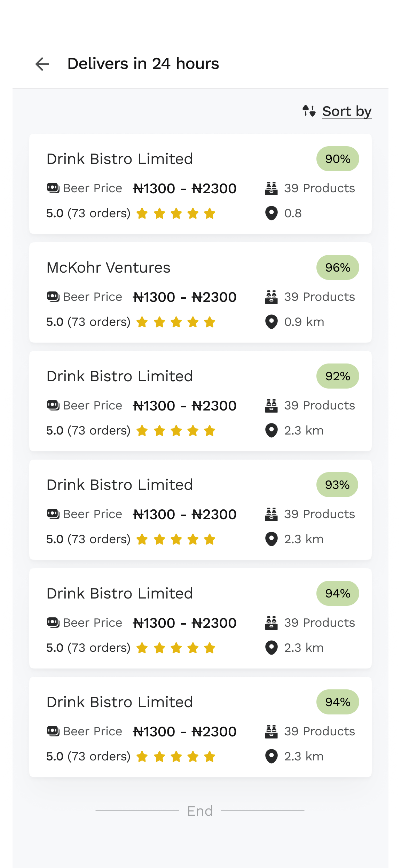Tap the 39 Products label on the 93% card

click(319, 514)
